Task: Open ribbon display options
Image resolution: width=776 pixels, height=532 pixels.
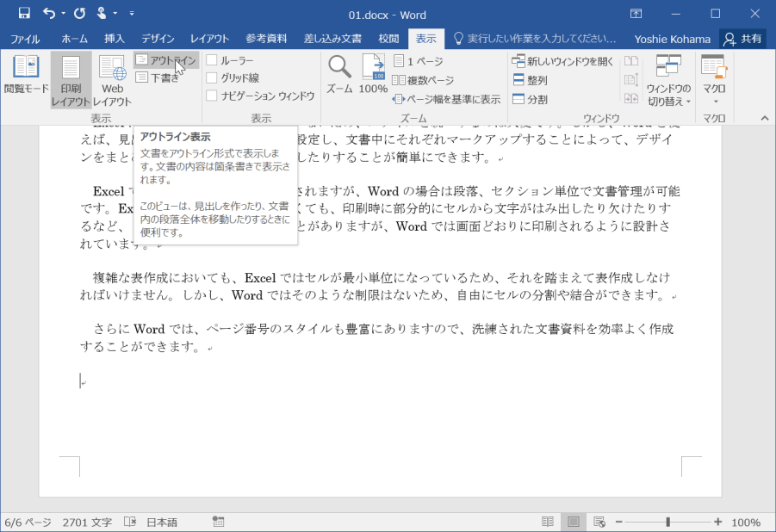Action: coord(636,14)
